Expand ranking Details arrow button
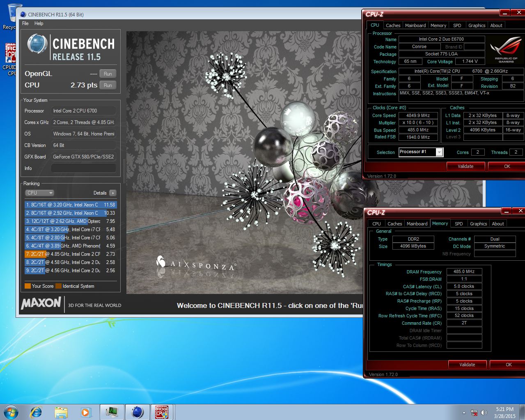Screen dimensions: 525x420 (113, 193)
